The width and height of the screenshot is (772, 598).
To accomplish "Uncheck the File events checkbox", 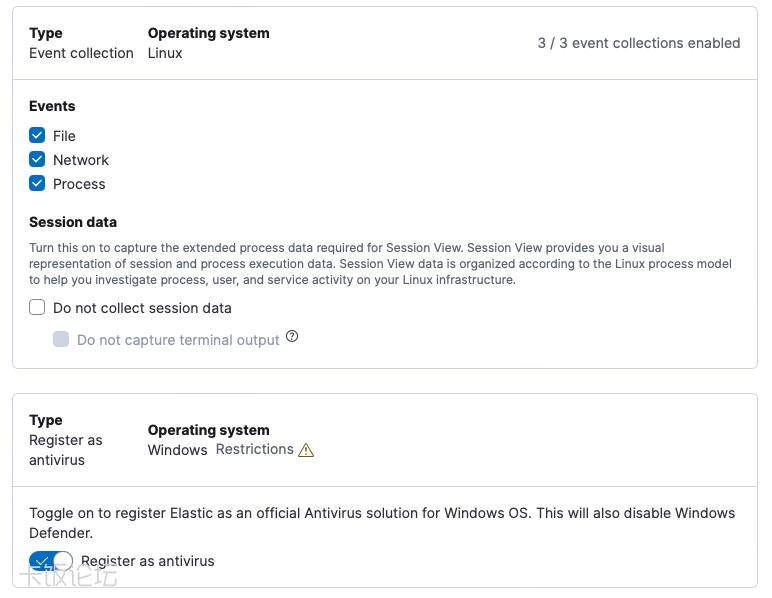I will point(37,136).
